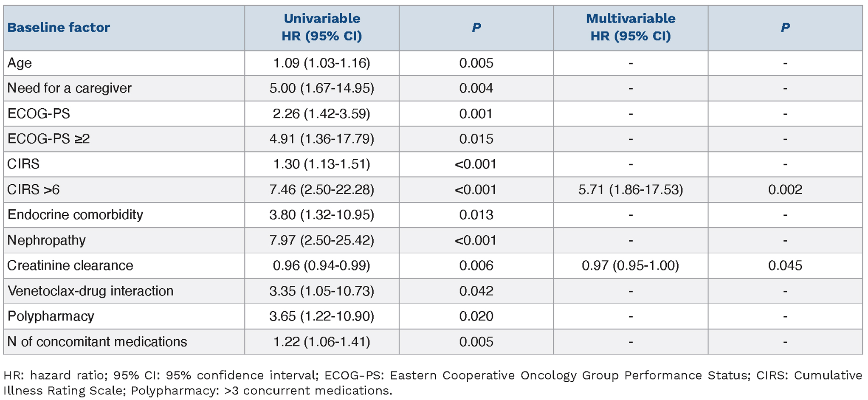Select the Age row label
Viewport: 868px width, 400px height.
(x=20, y=63)
